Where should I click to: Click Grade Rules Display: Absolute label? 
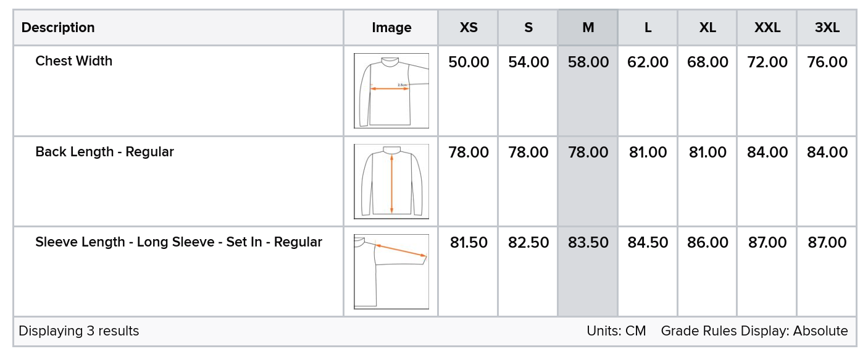pos(754,331)
